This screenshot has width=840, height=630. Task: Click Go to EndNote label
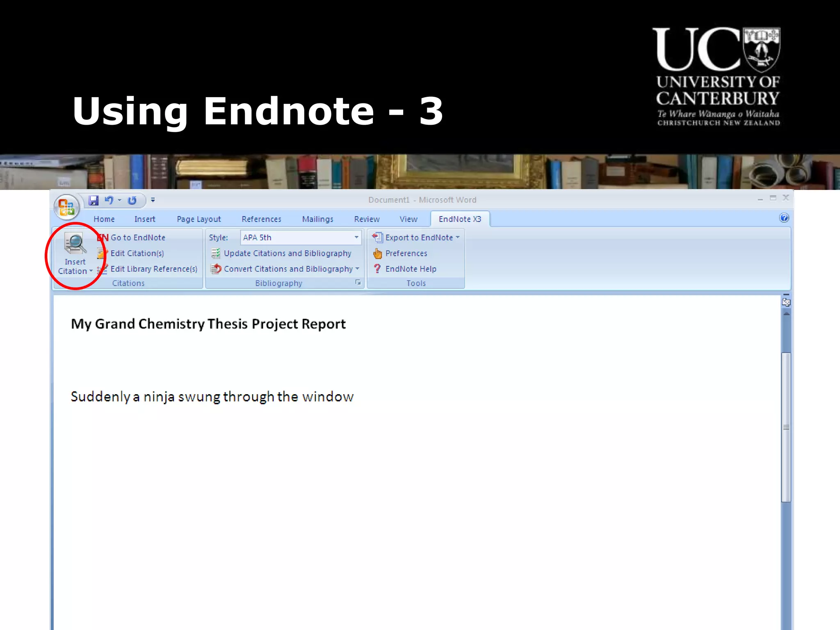138,237
